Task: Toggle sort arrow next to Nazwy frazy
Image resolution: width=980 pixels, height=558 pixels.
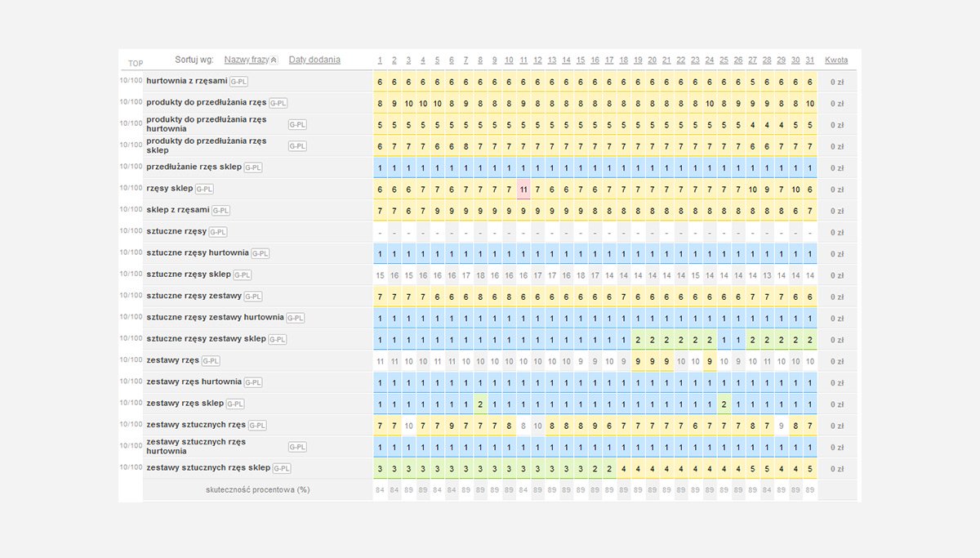Action: 274,60
